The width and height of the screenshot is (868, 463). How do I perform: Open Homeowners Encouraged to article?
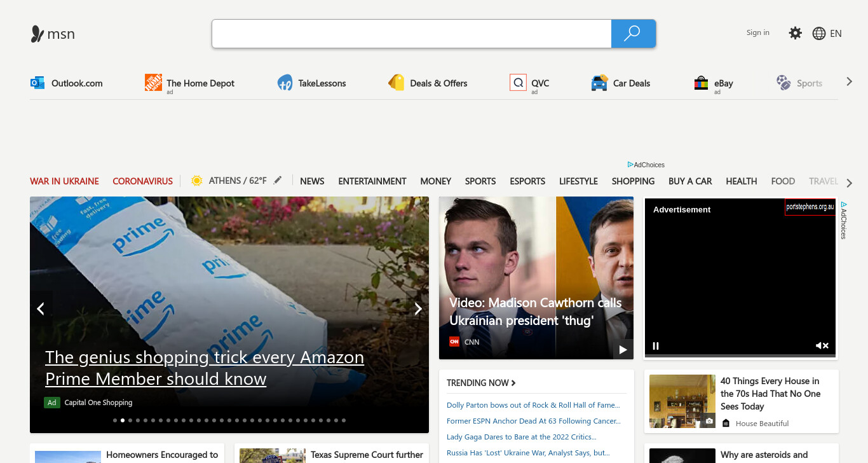(162, 455)
